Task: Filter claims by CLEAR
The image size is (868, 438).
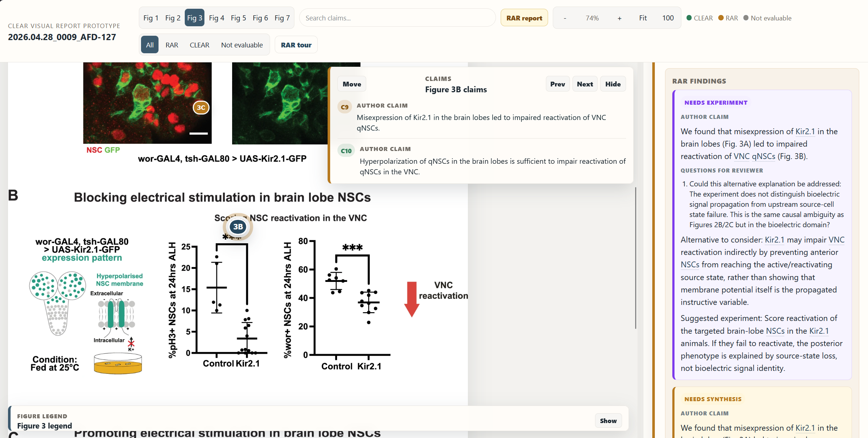Action: pyautogui.click(x=199, y=45)
